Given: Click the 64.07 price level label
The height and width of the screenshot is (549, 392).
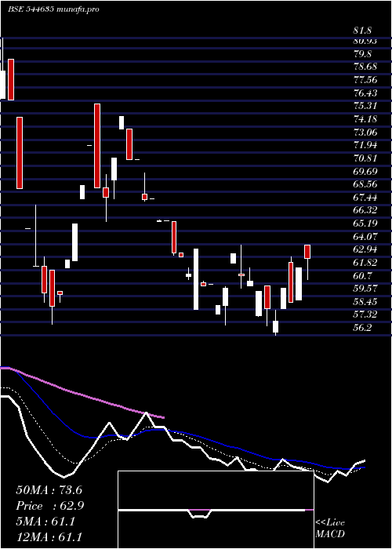Looking at the screenshot, I should [x=365, y=237].
